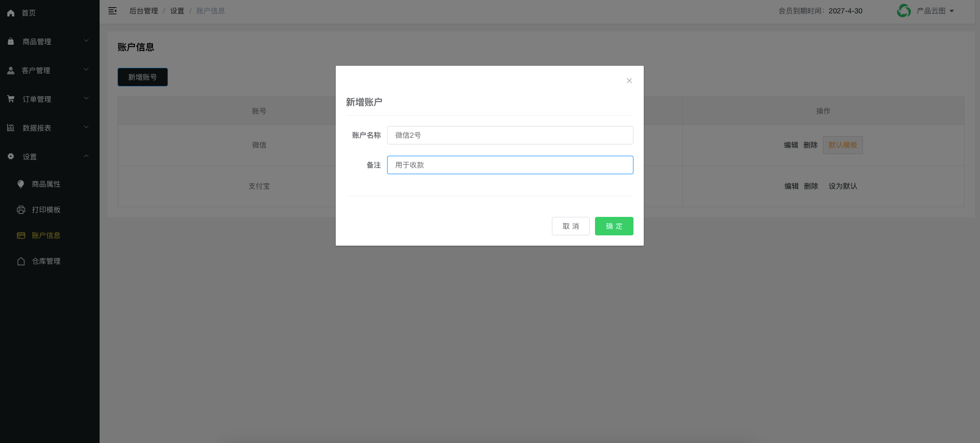Screen dimensions: 980x443
Task: Delete the 支付宝 account row
Action: (811, 186)
